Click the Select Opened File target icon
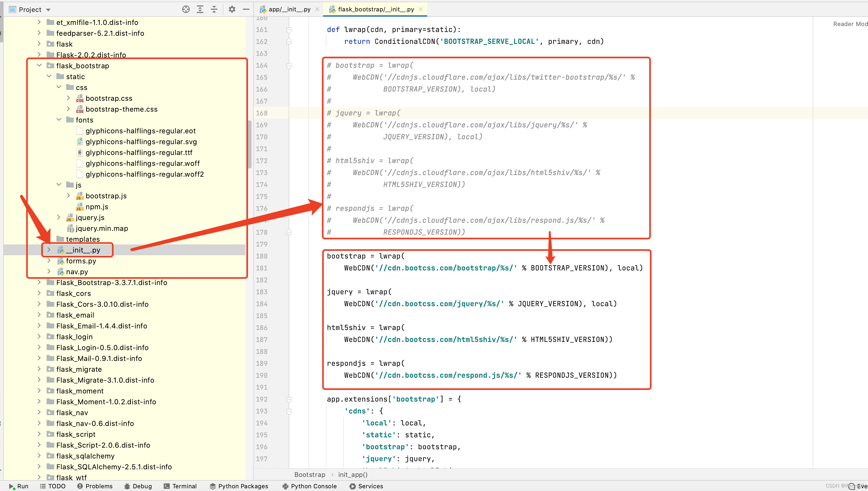 (186, 9)
